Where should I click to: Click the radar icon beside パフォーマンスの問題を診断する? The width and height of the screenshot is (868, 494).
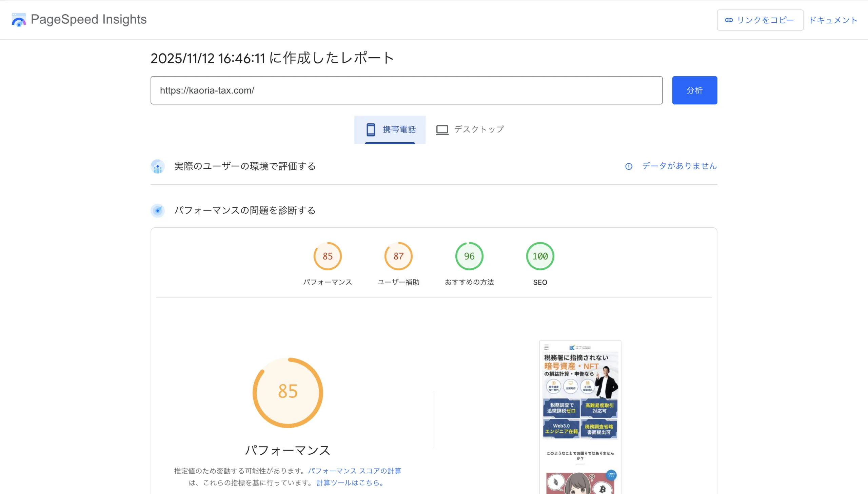pyautogui.click(x=158, y=210)
